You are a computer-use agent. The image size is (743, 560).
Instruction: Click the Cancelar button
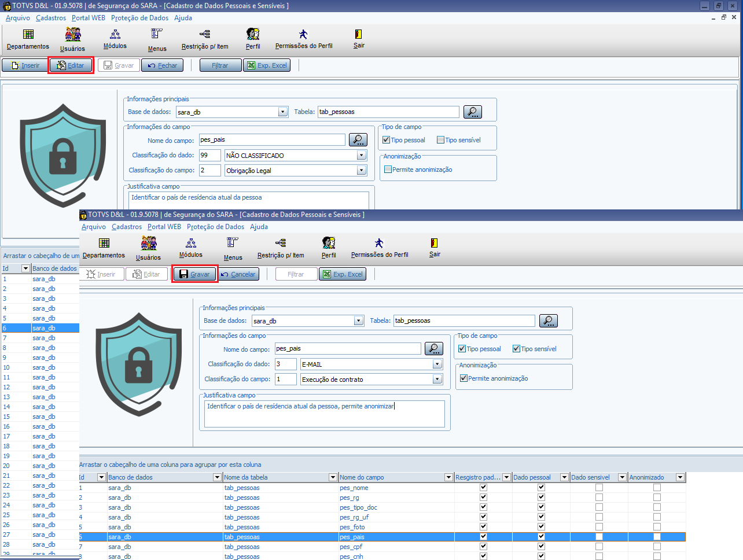(x=238, y=274)
